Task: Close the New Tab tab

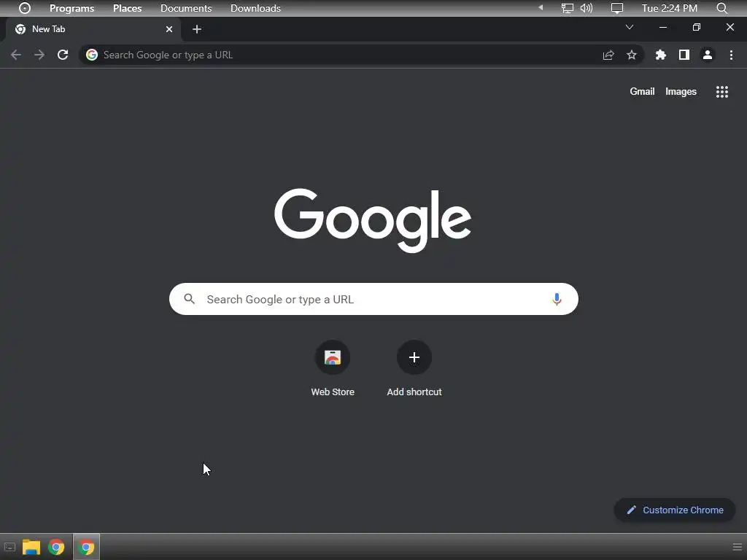Action: click(169, 29)
